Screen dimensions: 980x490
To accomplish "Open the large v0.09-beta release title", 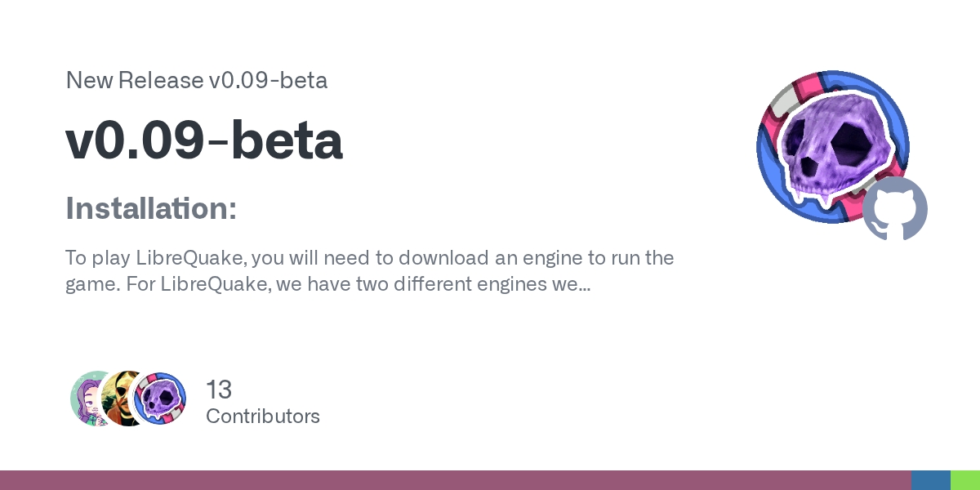I will point(204,140).
